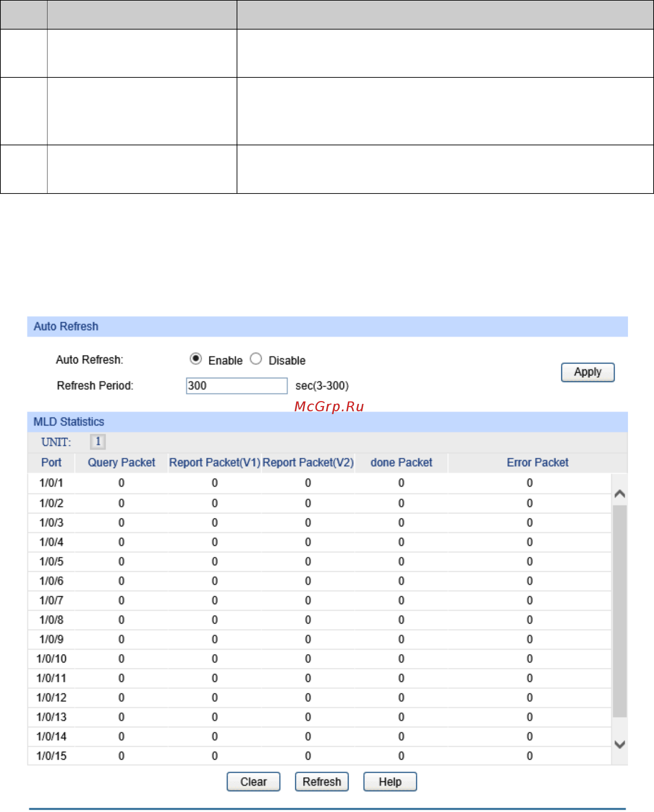Image resolution: width=654 pixels, height=812 pixels.
Task: Click the MLD Statistics section header
Action: coord(327,422)
